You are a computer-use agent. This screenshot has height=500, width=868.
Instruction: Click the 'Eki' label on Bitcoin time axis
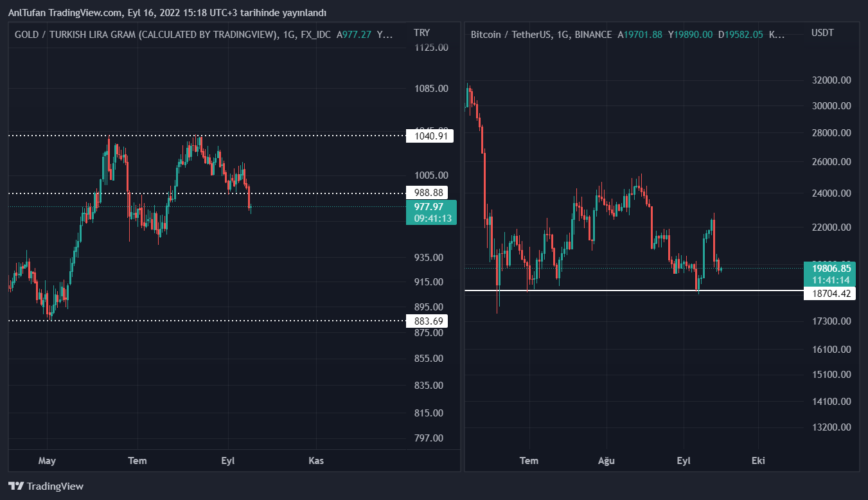pos(758,460)
